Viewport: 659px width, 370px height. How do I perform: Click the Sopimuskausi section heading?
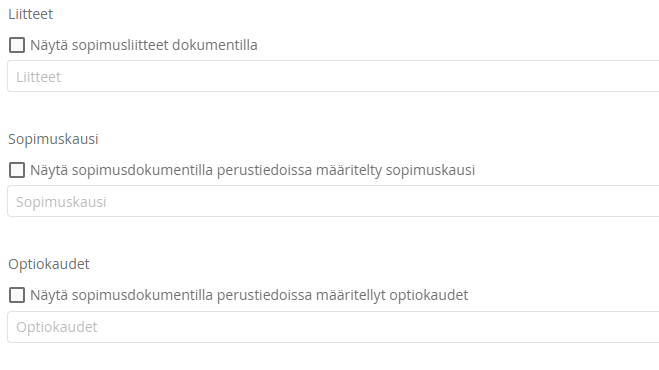click(53, 139)
